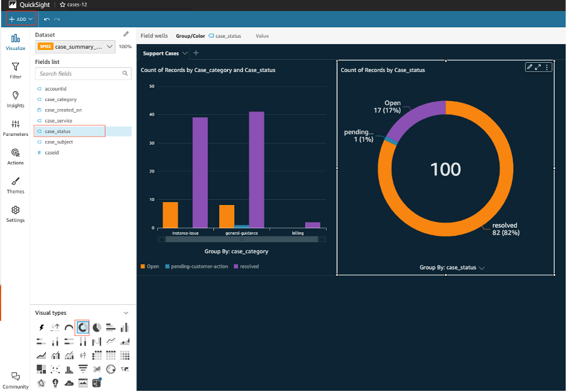Click the purple resolved legend swatch
568x392 pixels.
pos(236,267)
